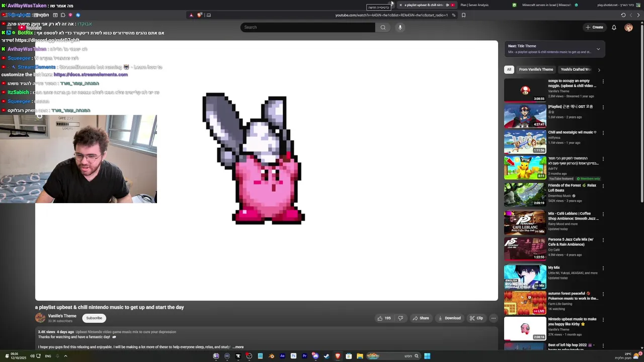Open the video's more actions menu
Image resolution: width=644 pixels, height=362 pixels.
pos(494,318)
